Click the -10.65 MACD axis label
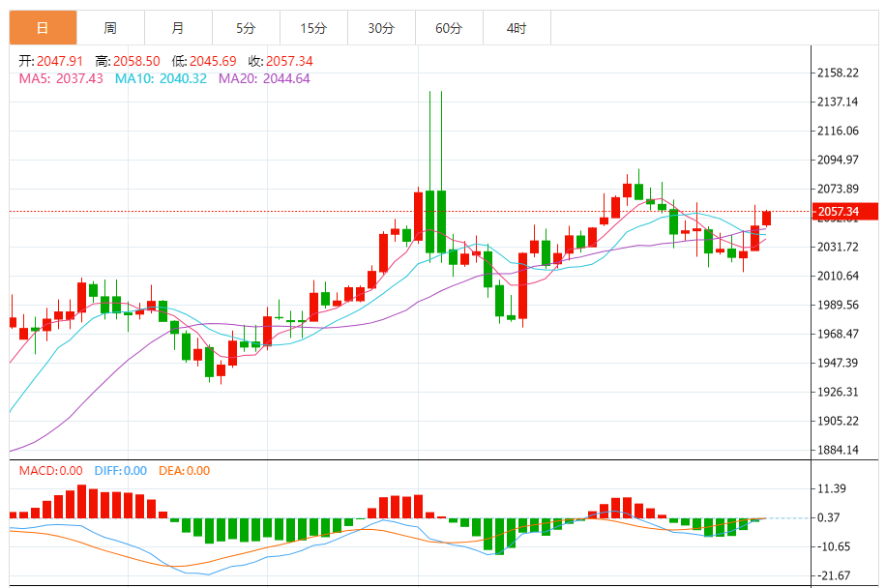The width and height of the screenshot is (886, 588). pyautogui.click(x=834, y=546)
